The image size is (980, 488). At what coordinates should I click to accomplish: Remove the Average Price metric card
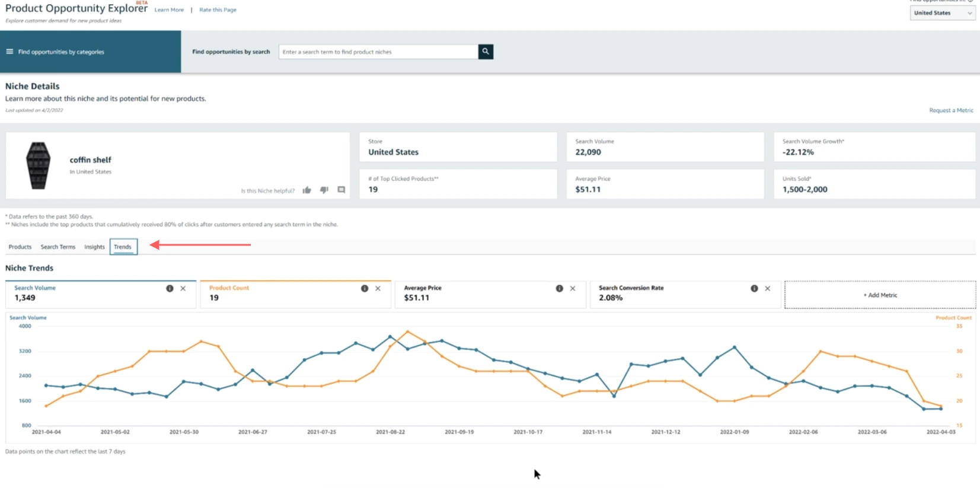573,288
